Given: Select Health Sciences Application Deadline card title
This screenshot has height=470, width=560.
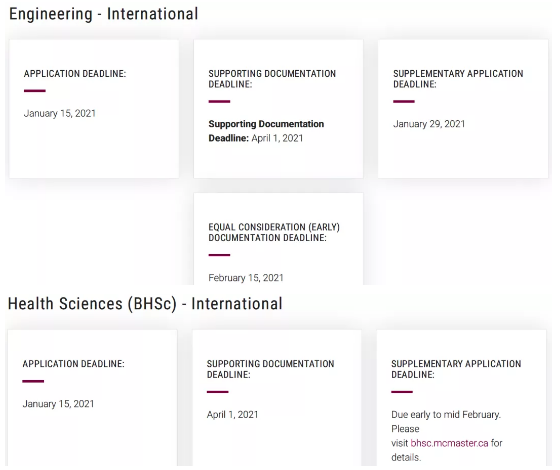Looking at the screenshot, I should pos(74,364).
